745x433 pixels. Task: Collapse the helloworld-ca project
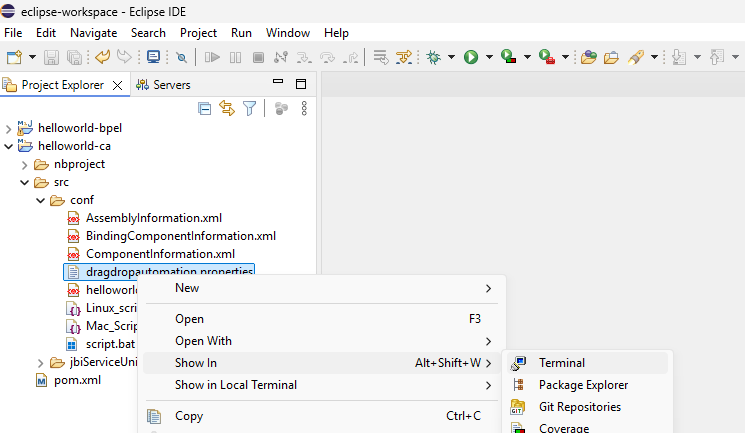(8, 146)
